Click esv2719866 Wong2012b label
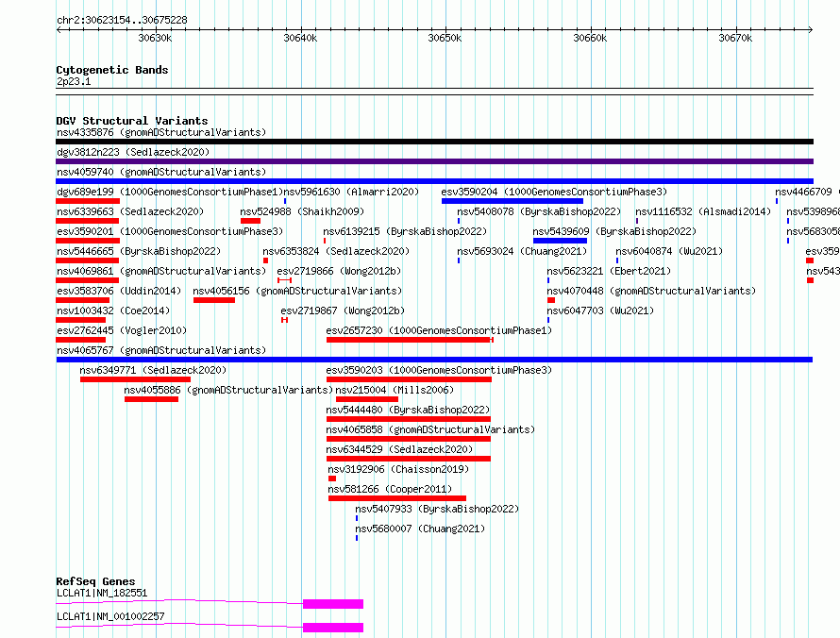The height and width of the screenshot is (638, 840). [x=339, y=271]
